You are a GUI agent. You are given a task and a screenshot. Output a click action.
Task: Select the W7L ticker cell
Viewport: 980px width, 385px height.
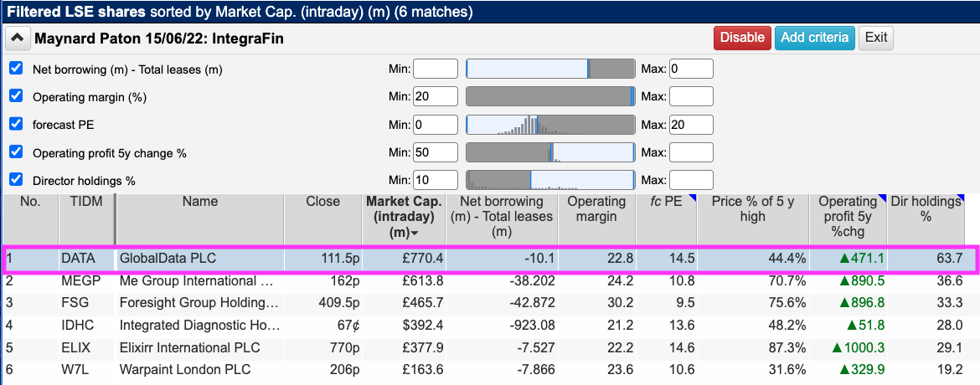point(86,369)
